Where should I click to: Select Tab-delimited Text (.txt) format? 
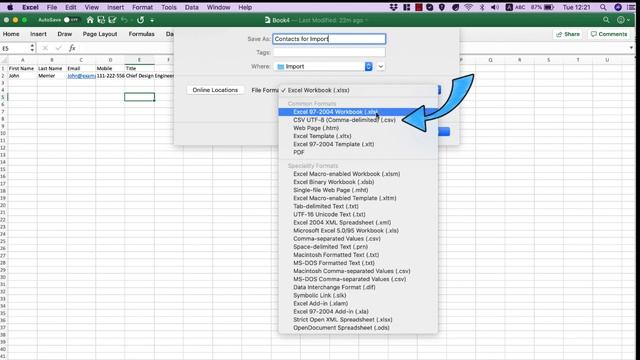point(358,206)
